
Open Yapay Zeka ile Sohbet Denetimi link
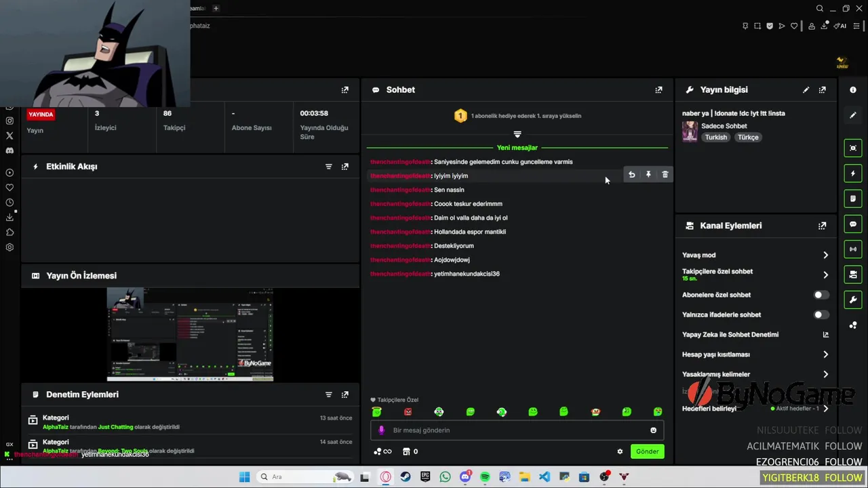click(825, 335)
